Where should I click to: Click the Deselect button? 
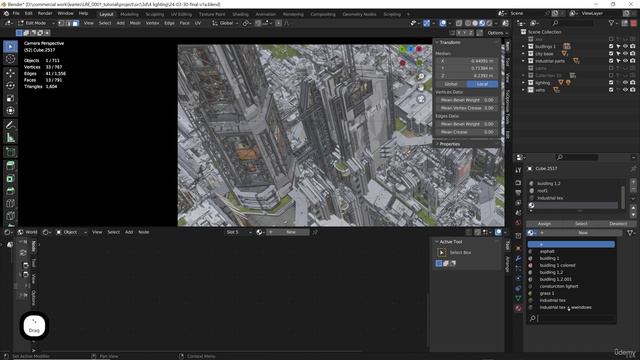[618, 224]
